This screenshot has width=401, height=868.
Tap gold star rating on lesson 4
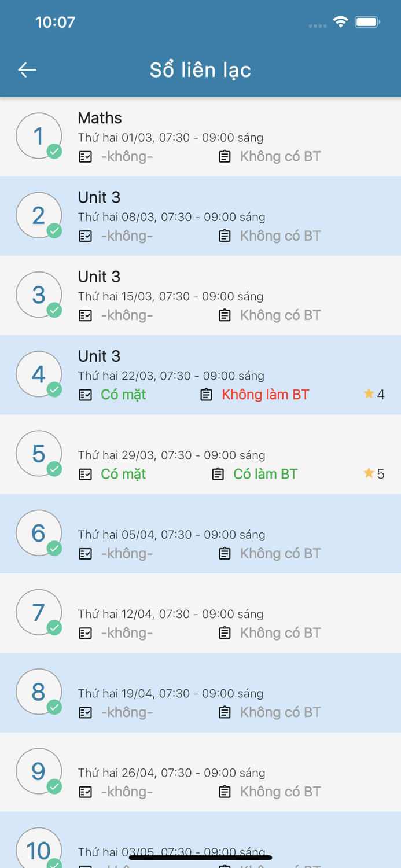(369, 394)
